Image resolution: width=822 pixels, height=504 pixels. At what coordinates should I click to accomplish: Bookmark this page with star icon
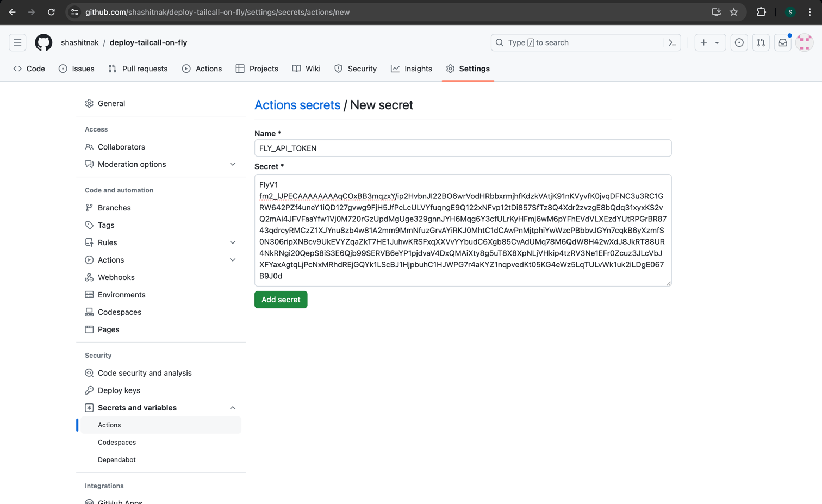click(734, 12)
